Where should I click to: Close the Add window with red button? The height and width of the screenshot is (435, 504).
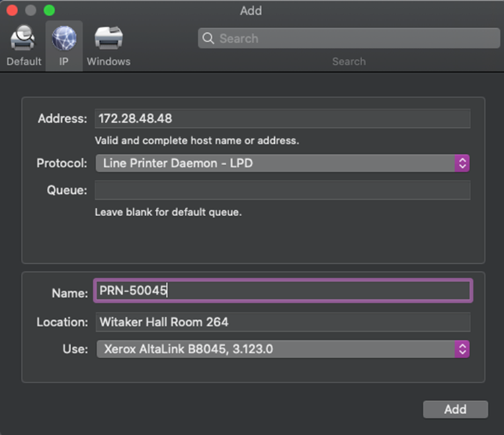coord(11,11)
